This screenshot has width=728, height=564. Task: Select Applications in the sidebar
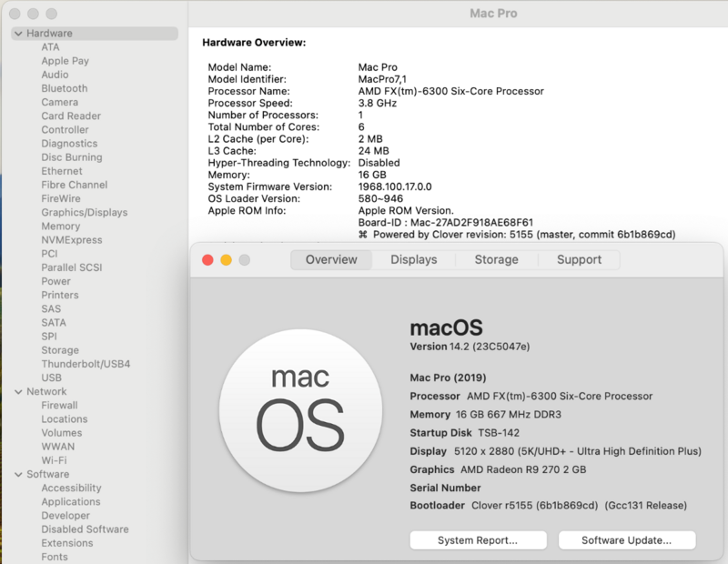(x=71, y=502)
